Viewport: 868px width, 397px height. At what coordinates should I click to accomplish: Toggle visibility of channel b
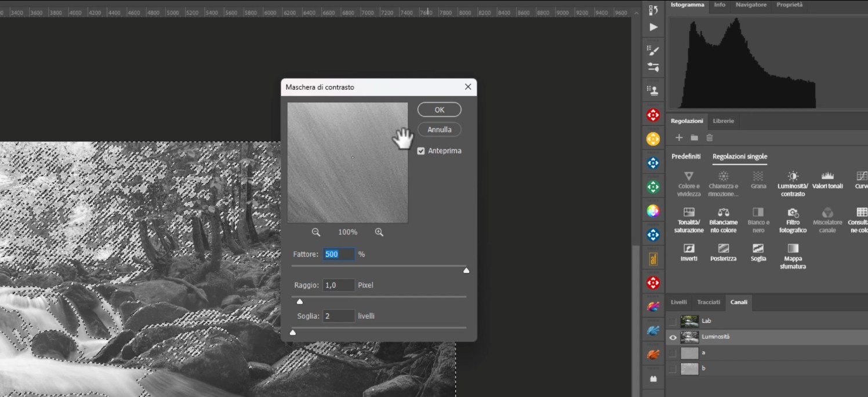point(673,369)
